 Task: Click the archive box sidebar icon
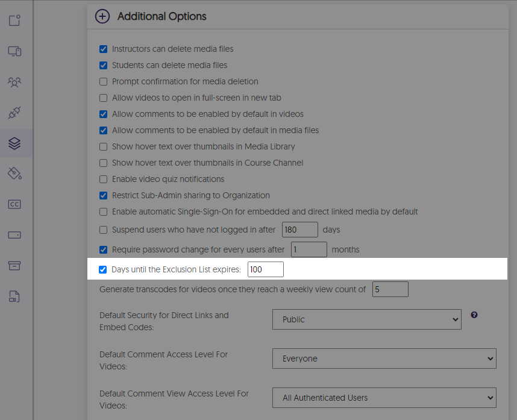tap(15, 266)
